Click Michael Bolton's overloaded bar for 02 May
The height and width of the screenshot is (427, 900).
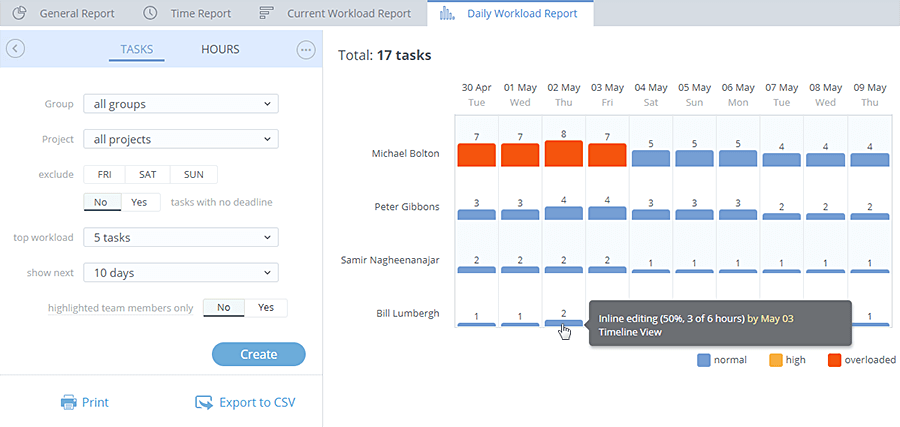click(x=564, y=153)
